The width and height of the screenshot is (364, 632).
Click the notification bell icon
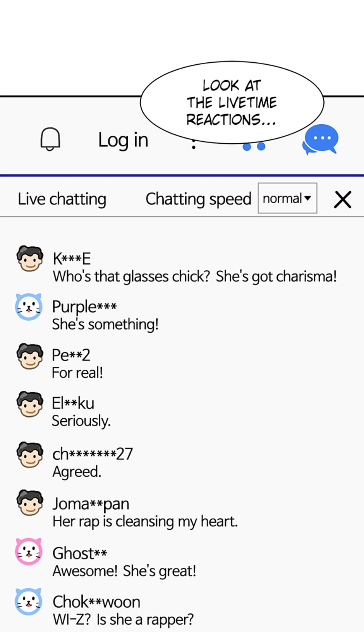pos(50,139)
